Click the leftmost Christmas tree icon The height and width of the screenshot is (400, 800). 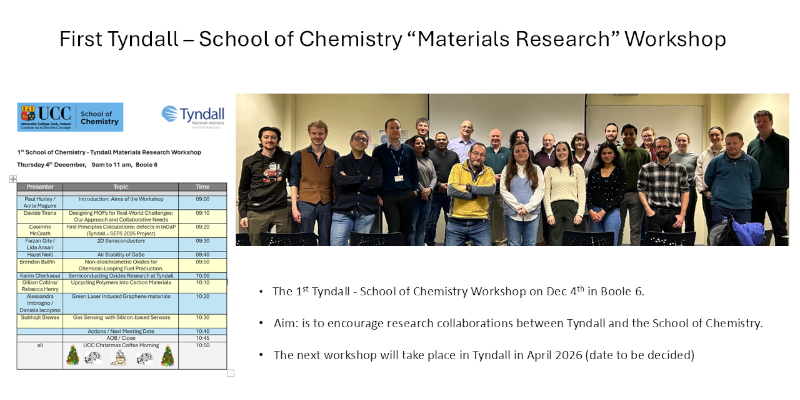[73, 355]
